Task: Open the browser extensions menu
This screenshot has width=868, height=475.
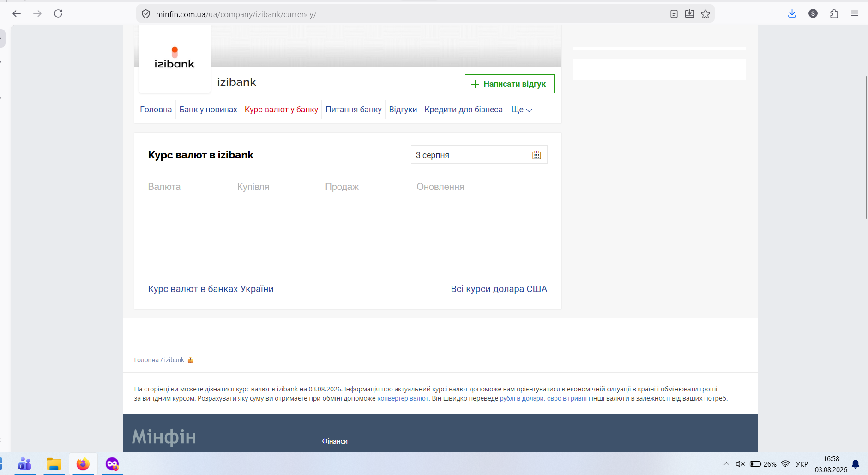Action: [834, 14]
